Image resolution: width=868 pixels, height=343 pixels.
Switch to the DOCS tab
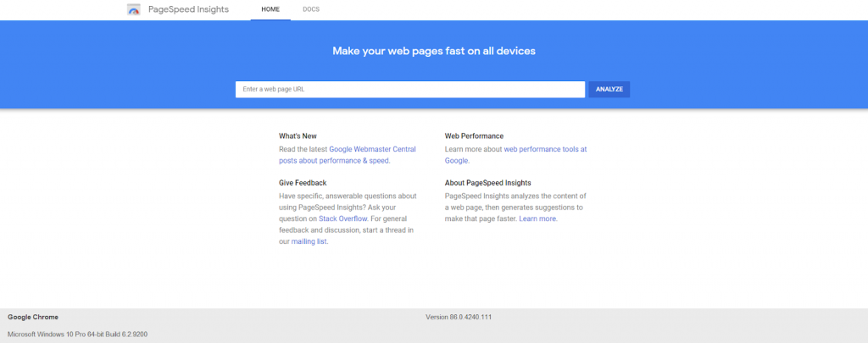point(311,9)
